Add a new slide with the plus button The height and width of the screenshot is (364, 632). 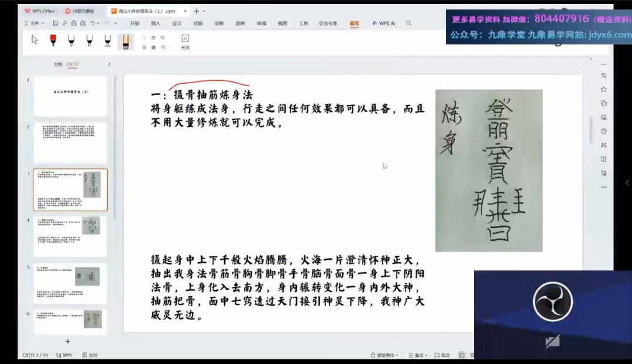coord(68,341)
